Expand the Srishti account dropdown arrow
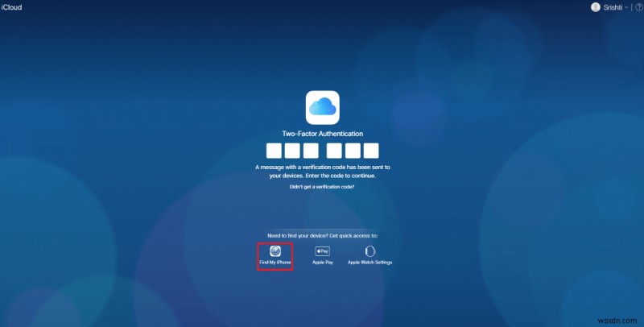Screen dimensions: 644x327 pyautogui.click(x=626, y=8)
